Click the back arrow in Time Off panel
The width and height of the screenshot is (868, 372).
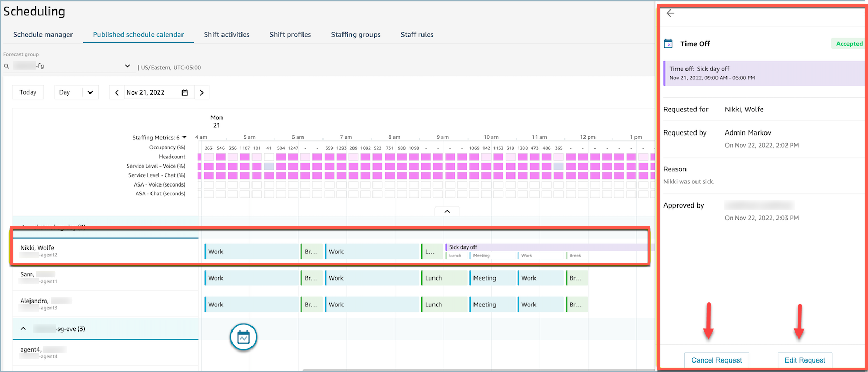670,13
